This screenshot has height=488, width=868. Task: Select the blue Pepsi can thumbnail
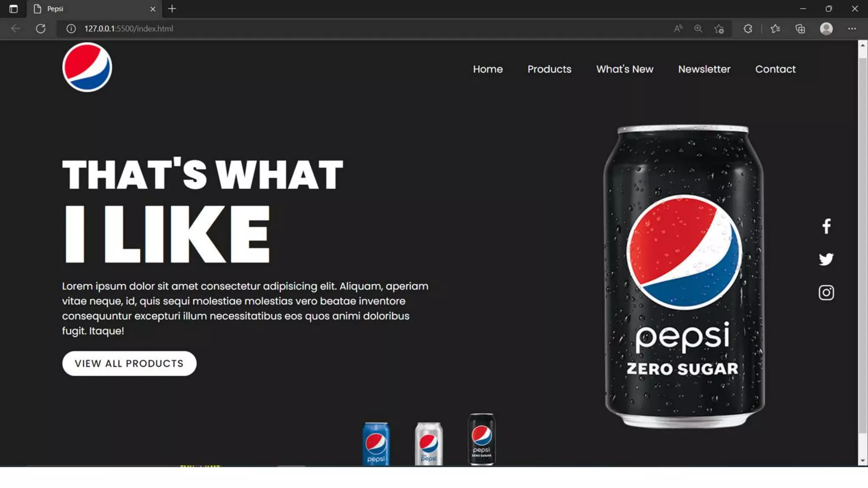(x=376, y=444)
